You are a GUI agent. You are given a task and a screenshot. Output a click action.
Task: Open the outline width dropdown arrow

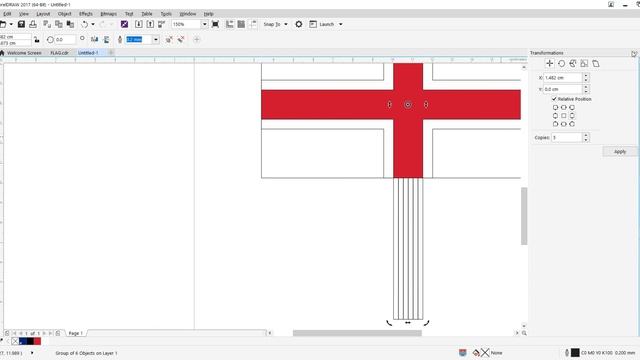coord(156,40)
